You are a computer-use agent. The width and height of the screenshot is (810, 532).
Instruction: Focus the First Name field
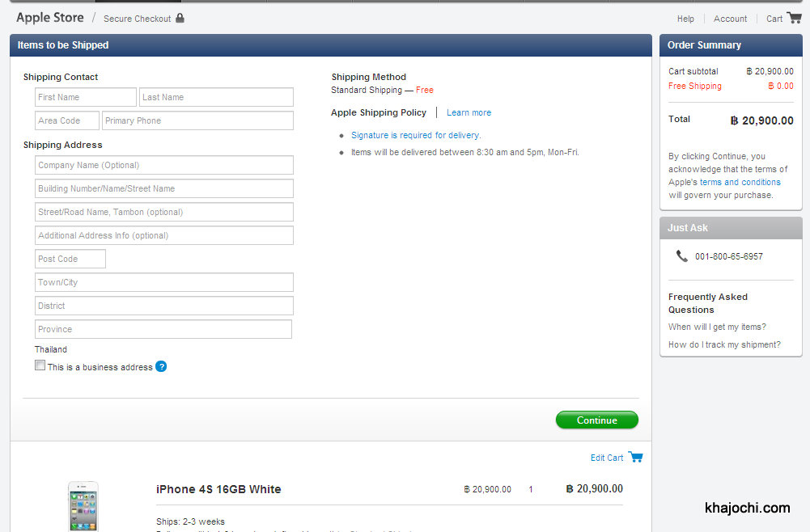pos(86,97)
